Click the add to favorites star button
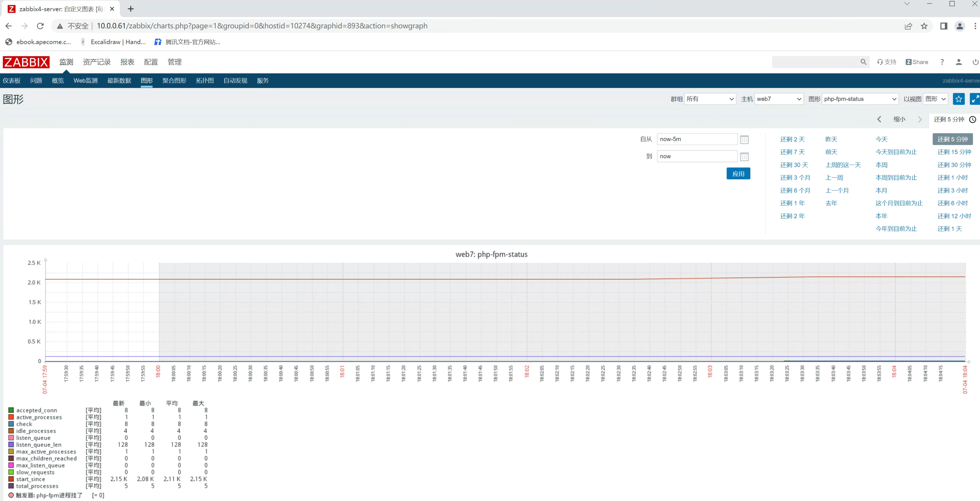 [958, 99]
